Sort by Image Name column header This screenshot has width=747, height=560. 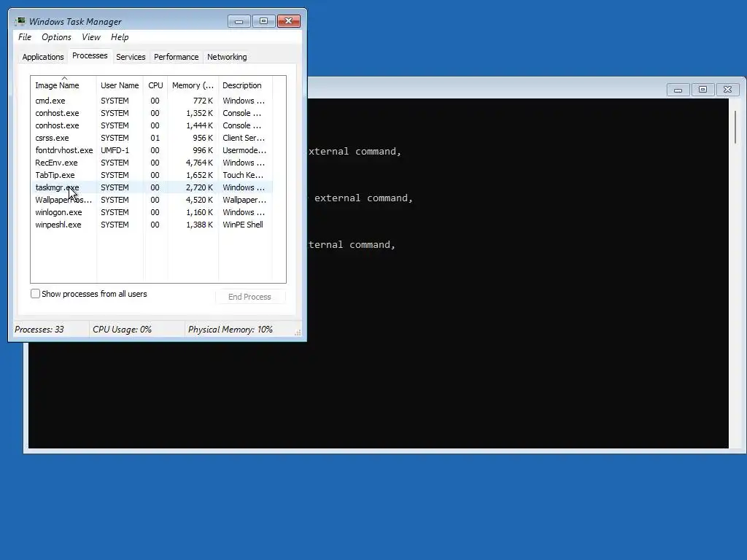coord(63,85)
